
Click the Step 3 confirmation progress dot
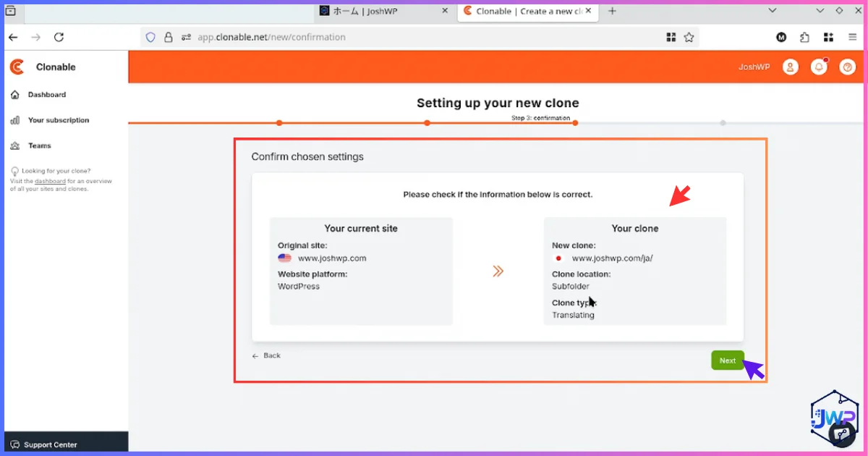tap(575, 123)
